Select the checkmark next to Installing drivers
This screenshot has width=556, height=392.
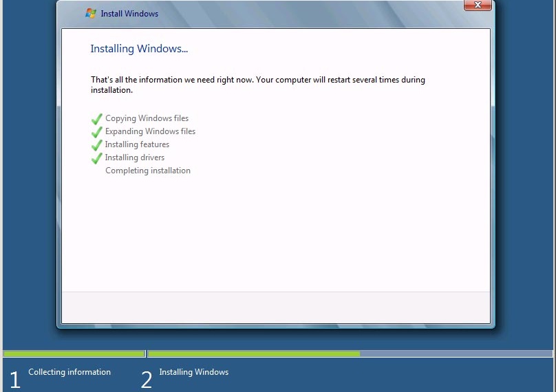pyautogui.click(x=97, y=158)
